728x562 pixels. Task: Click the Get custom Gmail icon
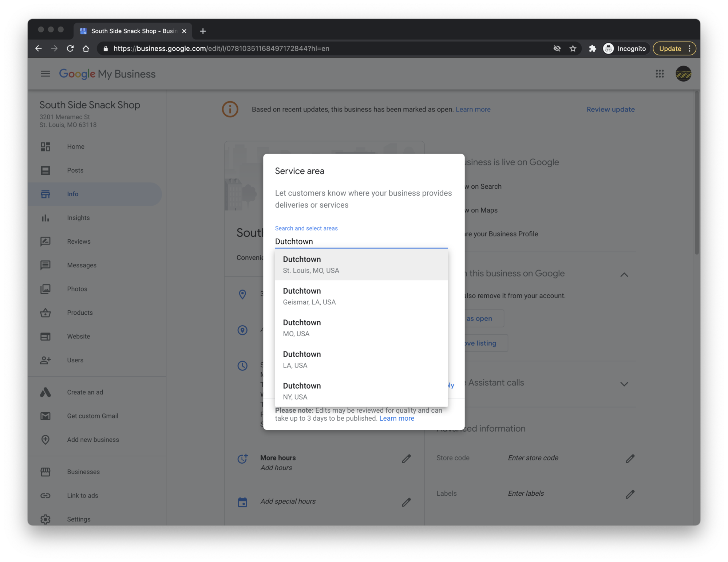tap(45, 416)
